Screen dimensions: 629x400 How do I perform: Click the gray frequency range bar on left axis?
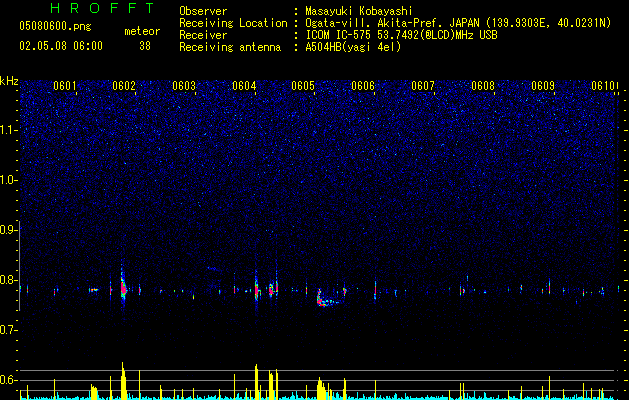click(20, 266)
